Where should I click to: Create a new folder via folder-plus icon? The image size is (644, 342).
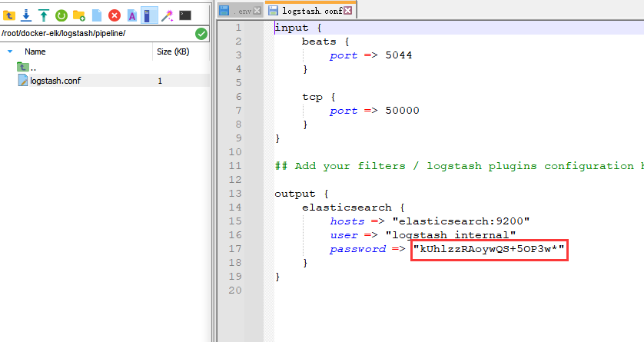coord(79,15)
